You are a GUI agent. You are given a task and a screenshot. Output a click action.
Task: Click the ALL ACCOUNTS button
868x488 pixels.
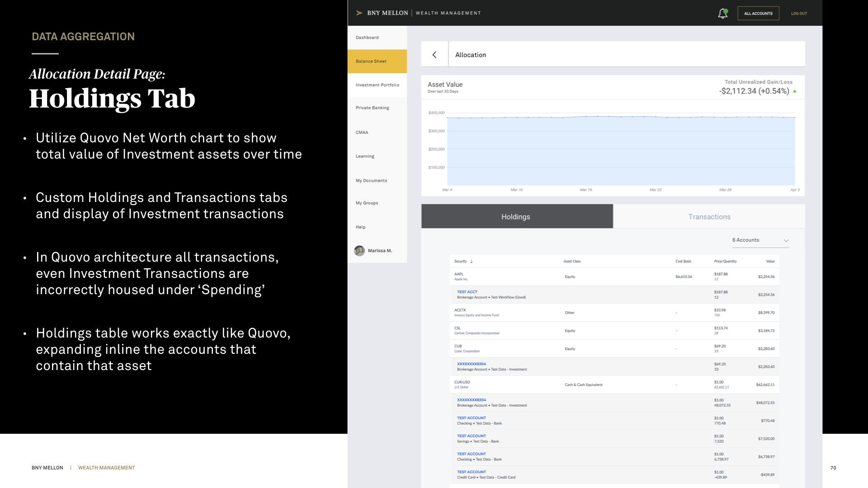[x=758, y=14]
